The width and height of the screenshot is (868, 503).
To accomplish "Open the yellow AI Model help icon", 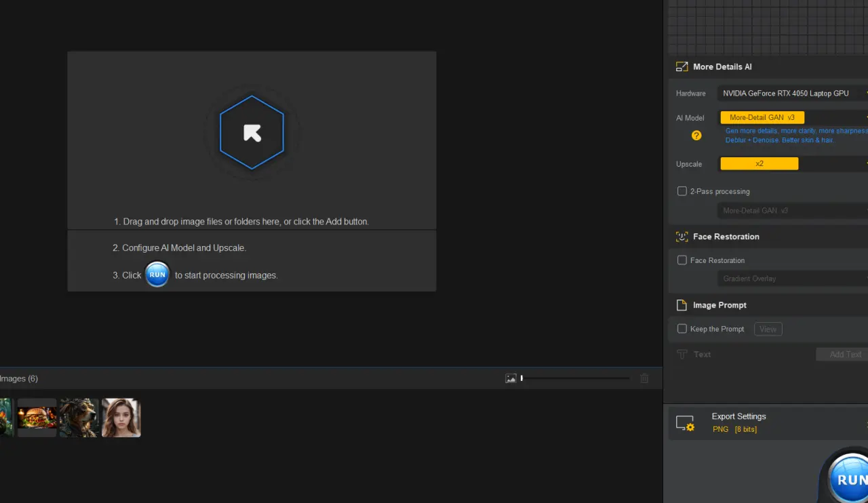I will tap(696, 136).
